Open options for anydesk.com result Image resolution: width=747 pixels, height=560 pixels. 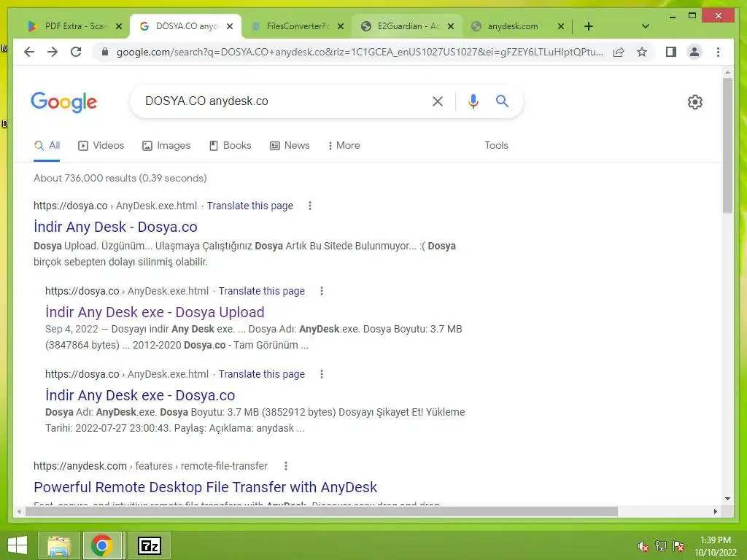click(286, 466)
